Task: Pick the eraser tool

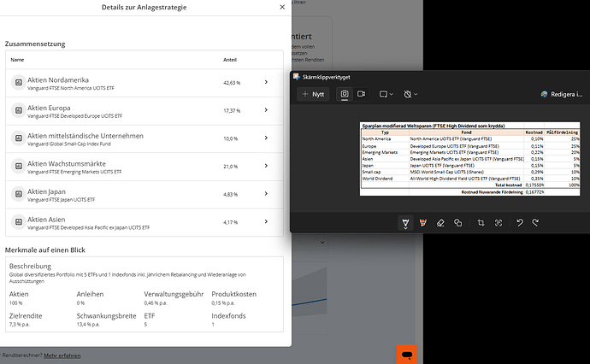Action: coord(441,222)
